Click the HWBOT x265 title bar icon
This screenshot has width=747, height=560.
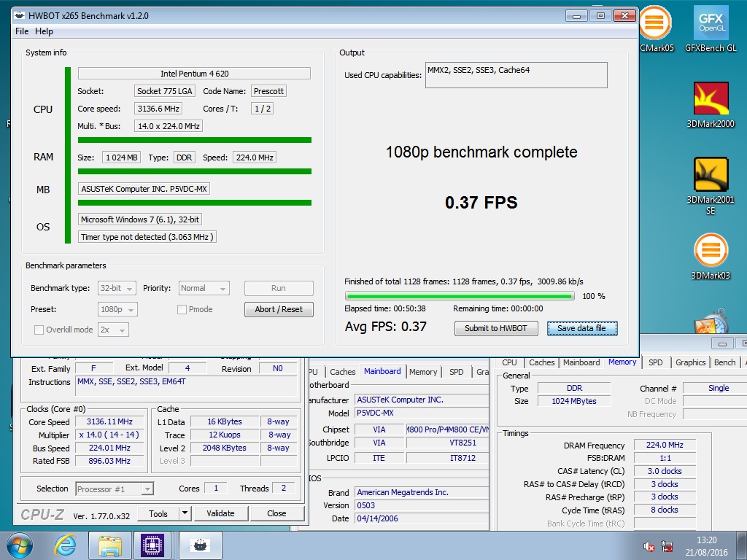coord(20,15)
